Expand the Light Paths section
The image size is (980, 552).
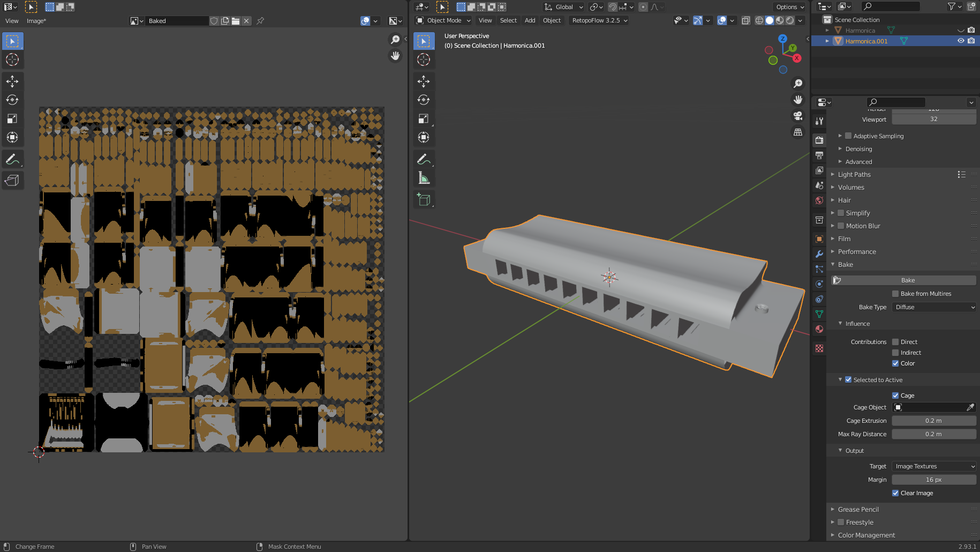[855, 174]
